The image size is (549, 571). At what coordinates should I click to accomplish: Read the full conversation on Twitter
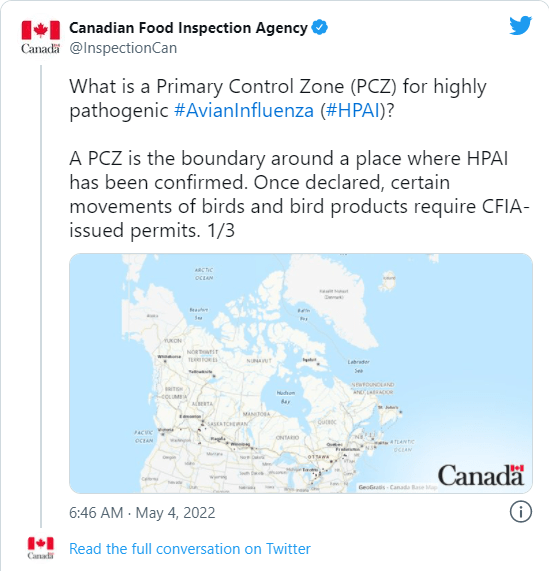point(190,548)
